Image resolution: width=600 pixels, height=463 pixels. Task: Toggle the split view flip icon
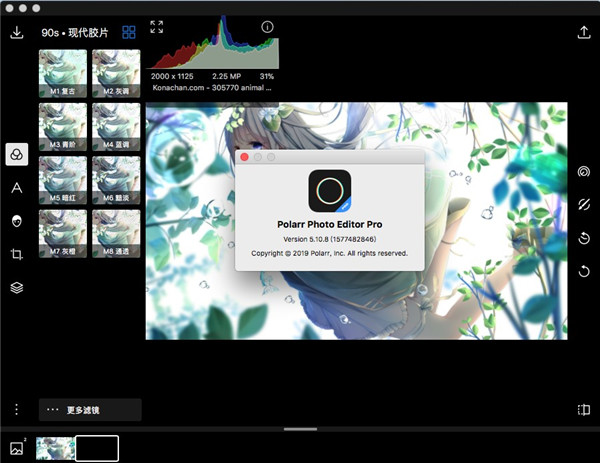[584, 410]
